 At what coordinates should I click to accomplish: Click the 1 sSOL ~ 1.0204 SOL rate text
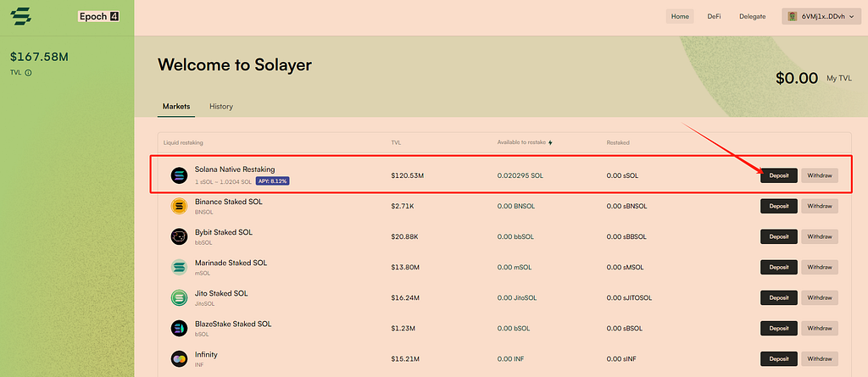coord(223,181)
